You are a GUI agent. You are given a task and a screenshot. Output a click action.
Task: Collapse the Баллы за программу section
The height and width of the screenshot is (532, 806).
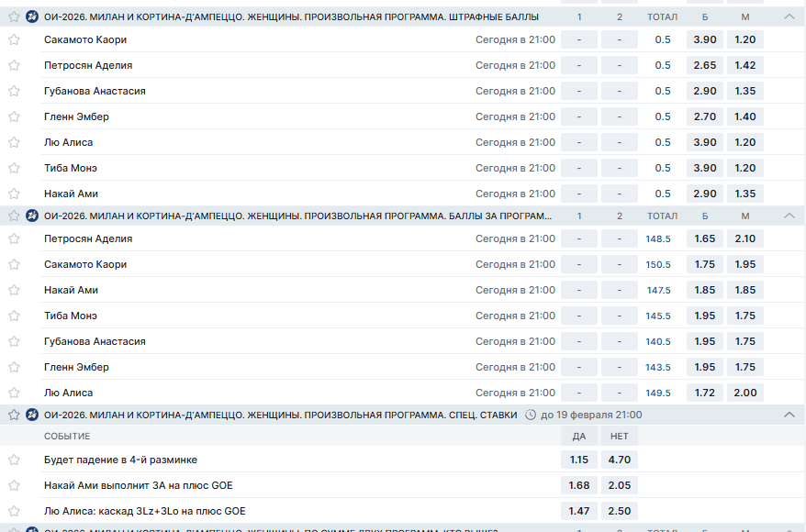tap(789, 216)
